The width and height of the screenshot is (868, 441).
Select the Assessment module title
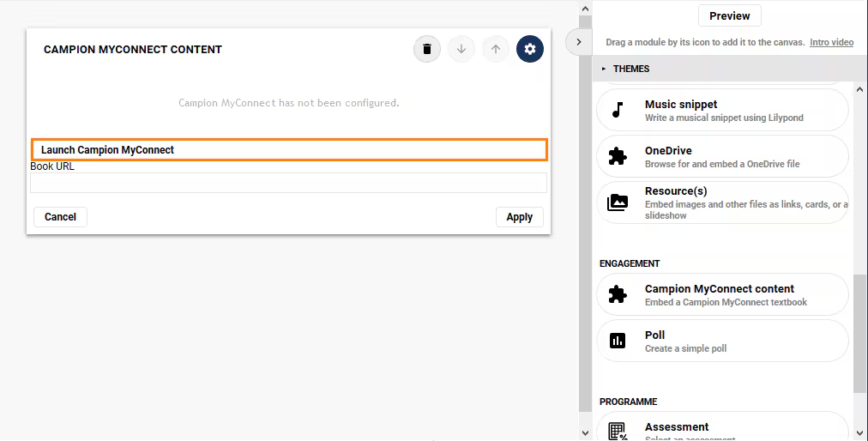(x=677, y=427)
